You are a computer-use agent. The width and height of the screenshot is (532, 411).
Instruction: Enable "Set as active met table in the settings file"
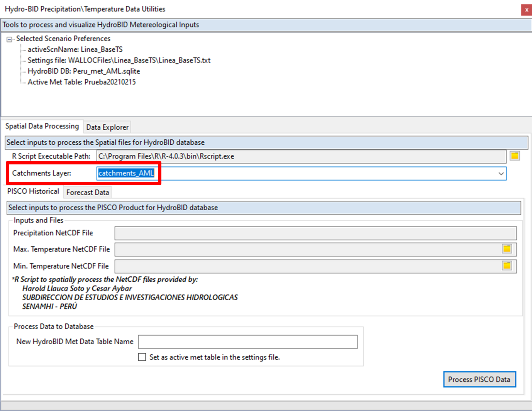pos(142,357)
